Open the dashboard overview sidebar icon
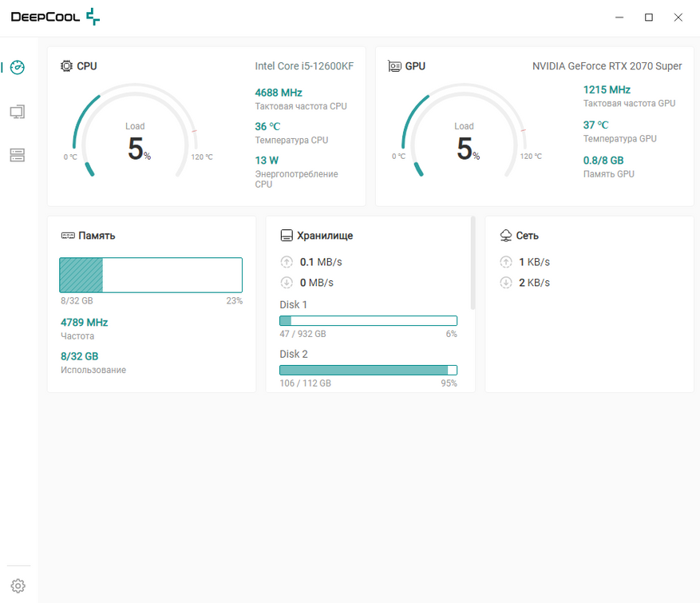This screenshot has width=700, height=603. click(18, 67)
